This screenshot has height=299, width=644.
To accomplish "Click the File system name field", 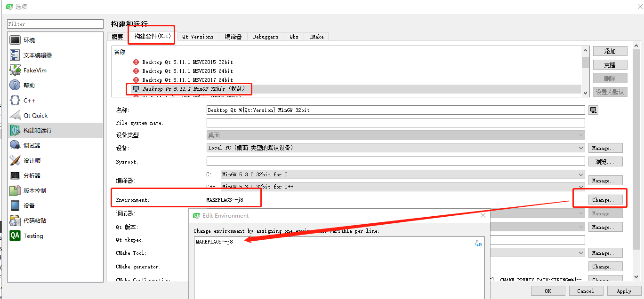I will (395, 123).
